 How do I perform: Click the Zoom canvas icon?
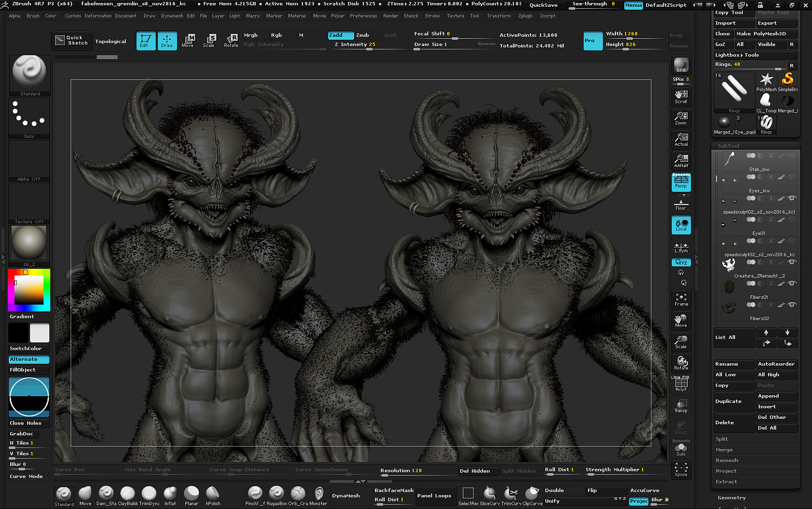coord(681,118)
